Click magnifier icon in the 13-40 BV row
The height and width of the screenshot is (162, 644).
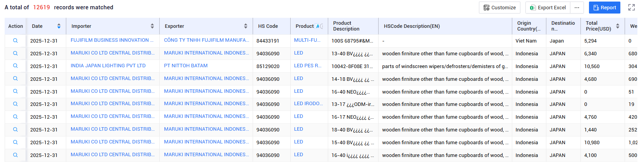15,53
